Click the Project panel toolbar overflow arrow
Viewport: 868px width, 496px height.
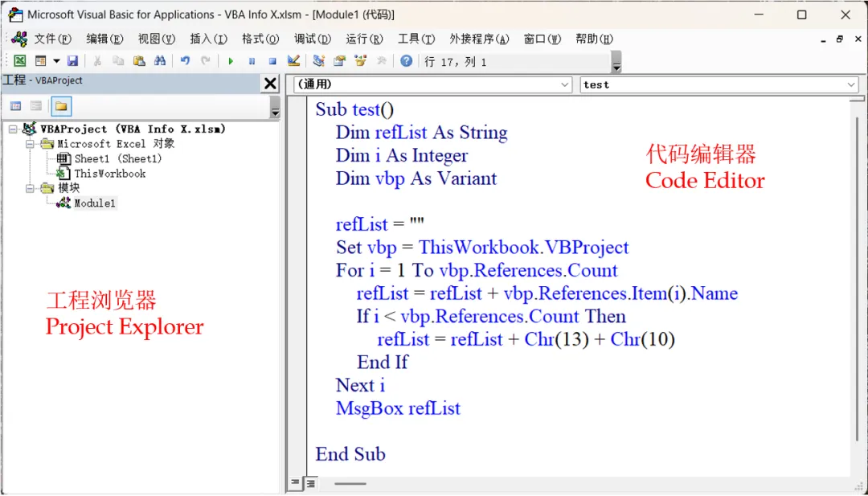click(x=275, y=107)
